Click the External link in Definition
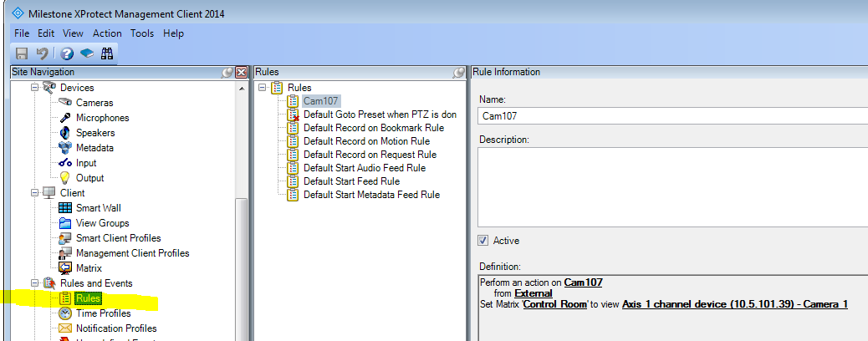Viewport: 868px width, 341px height. pyautogui.click(x=533, y=293)
